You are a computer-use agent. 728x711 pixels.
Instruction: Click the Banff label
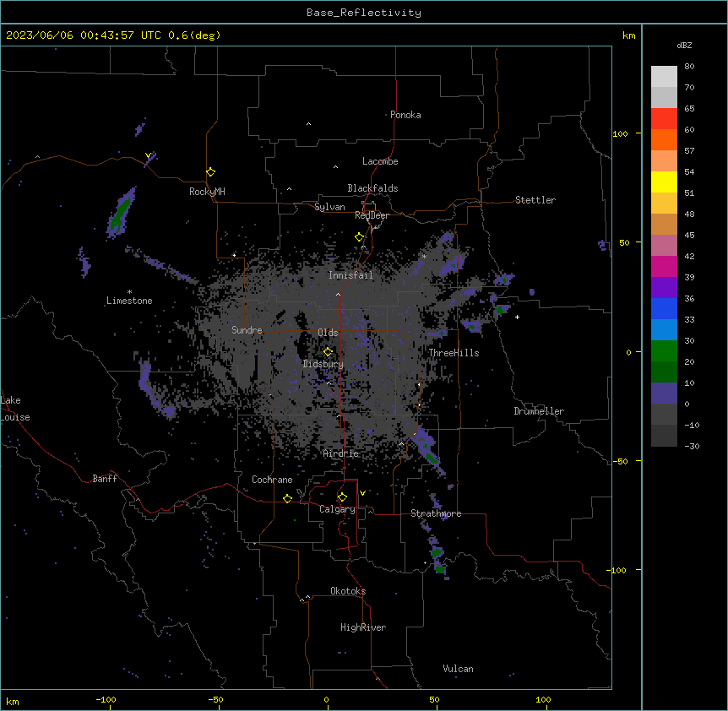105,479
